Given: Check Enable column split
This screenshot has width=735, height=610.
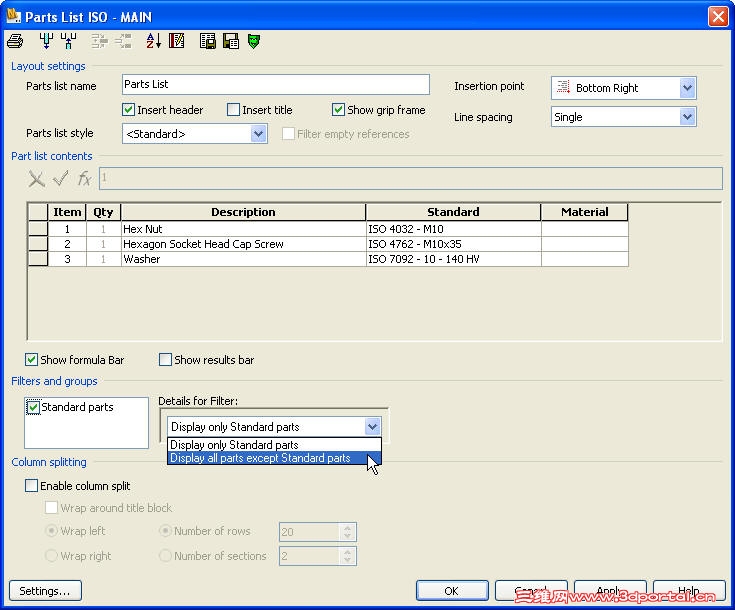Looking at the screenshot, I should [31, 485].
